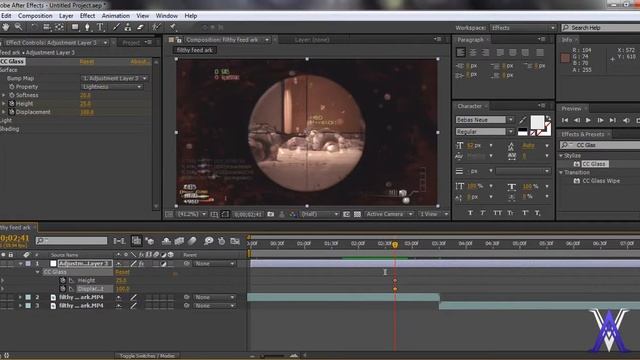Select the Zoom tool
Screen dimensions: 640x360
(18, 27)
